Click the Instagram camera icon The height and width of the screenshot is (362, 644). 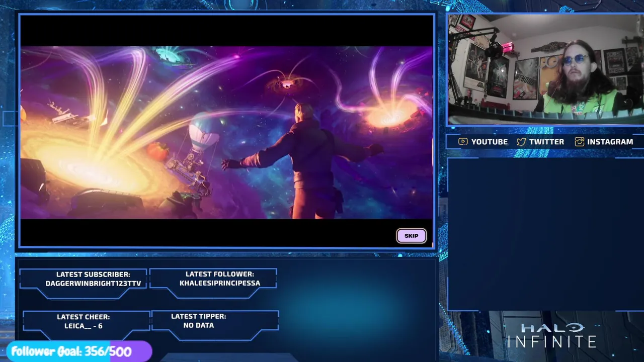[x=579, y=142]
